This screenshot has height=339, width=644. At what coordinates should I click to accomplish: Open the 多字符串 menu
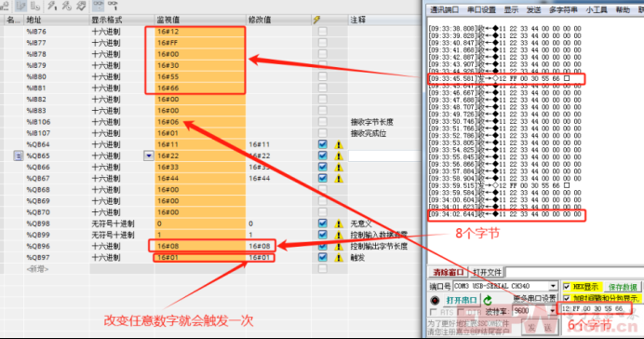tap(564, 10)
